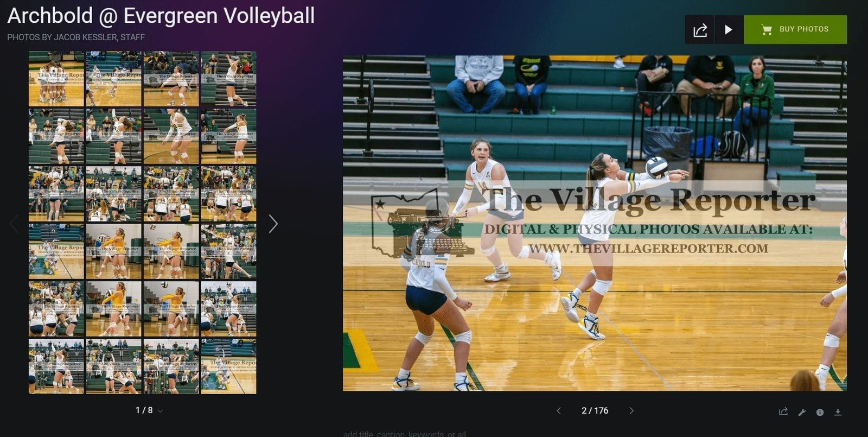Go to the next photo after 2 / 176
The height and width of the screenshot is (437, 868).
click(x=631, y=411)
